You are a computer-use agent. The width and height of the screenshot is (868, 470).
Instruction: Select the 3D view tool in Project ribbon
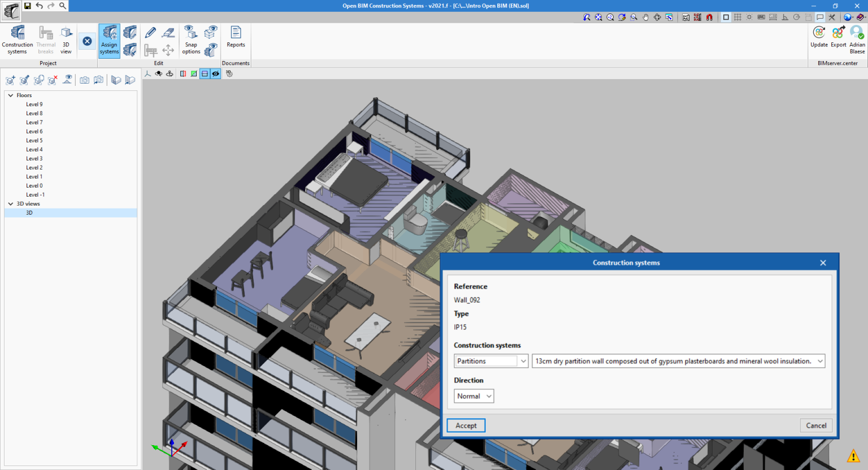click(66, 40)
